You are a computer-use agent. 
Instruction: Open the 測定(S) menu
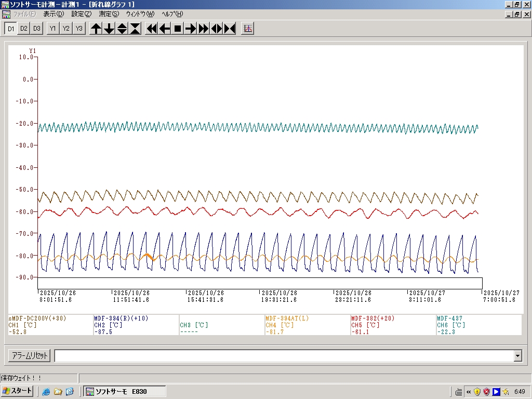[x=109, y=14]
